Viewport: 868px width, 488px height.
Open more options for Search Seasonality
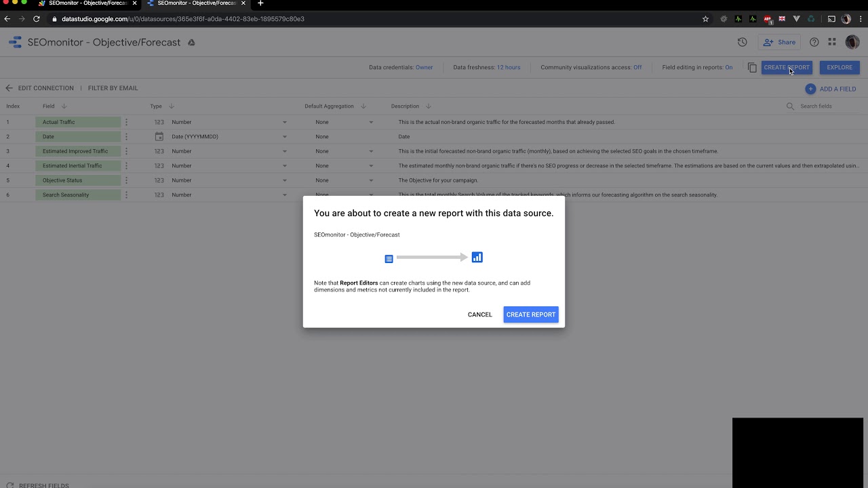[126, 195]
